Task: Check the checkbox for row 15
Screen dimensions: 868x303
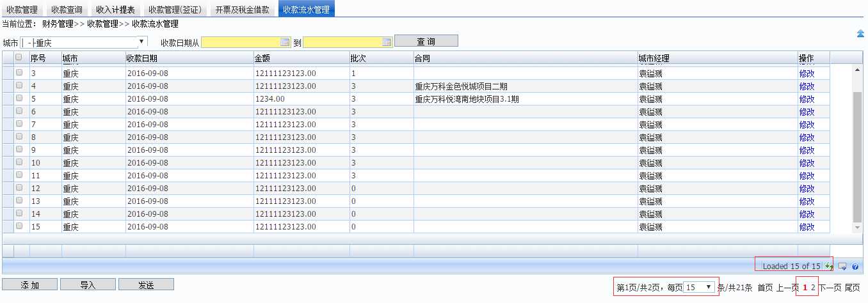Action: (x=19, y=226)
